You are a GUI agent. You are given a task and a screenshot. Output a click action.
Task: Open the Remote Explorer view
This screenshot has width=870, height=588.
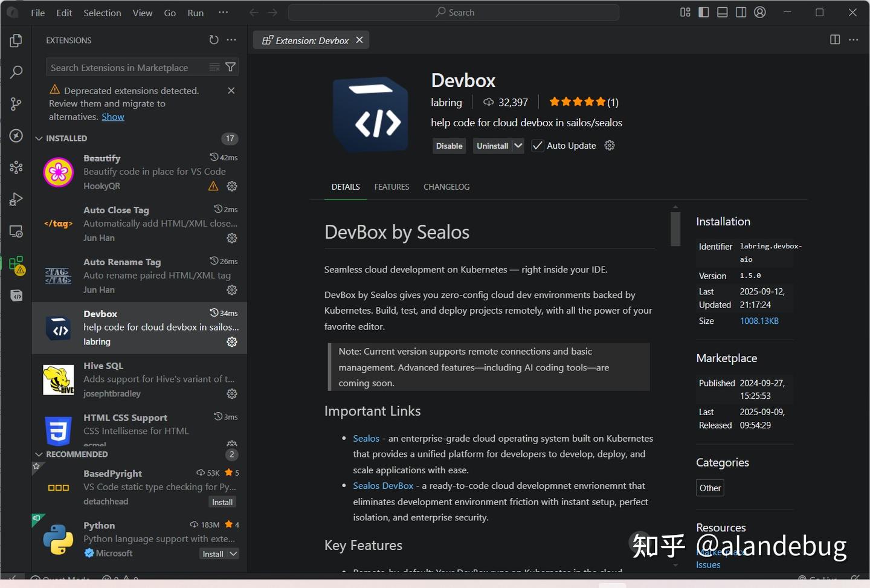(x=16, y=231)
